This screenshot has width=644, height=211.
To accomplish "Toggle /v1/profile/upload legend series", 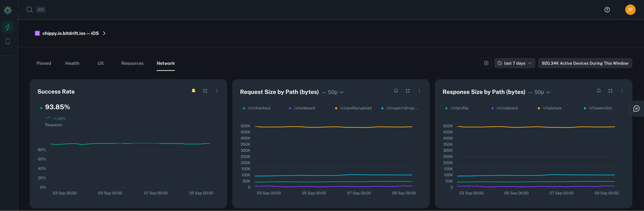I will point(353,108).
